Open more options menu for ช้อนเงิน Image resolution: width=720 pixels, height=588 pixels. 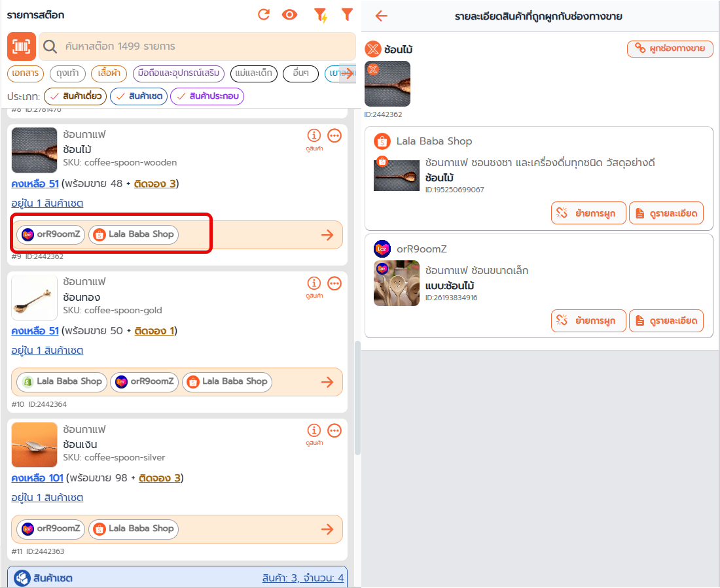coord(334,430)
